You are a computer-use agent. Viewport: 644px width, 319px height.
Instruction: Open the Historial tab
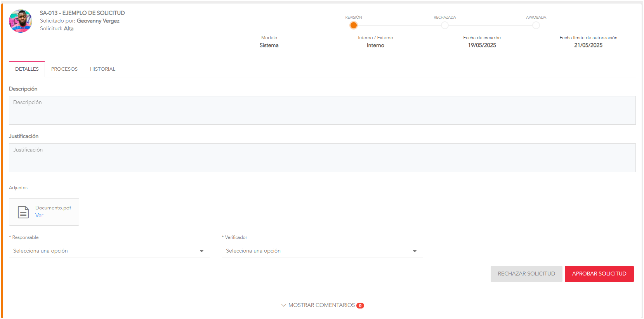coord(102,69)
